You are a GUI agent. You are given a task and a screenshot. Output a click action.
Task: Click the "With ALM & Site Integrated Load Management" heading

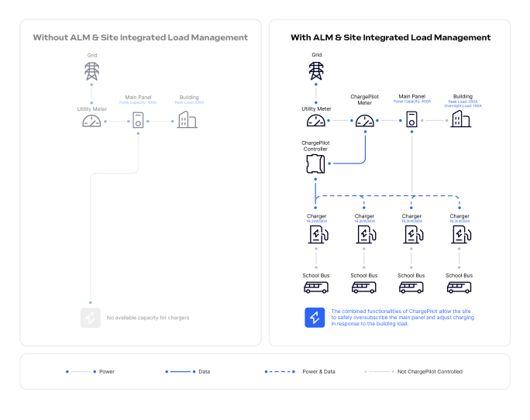click(x=390, y=37)
